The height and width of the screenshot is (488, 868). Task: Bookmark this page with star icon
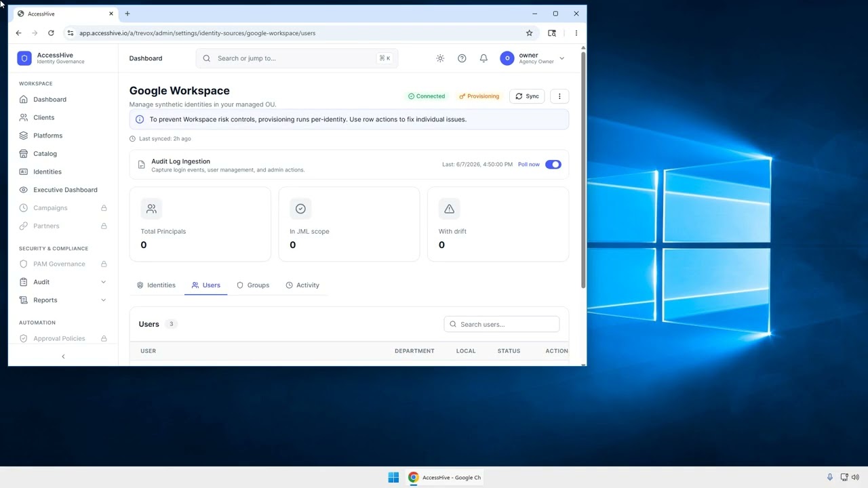(x=529, y=33)
